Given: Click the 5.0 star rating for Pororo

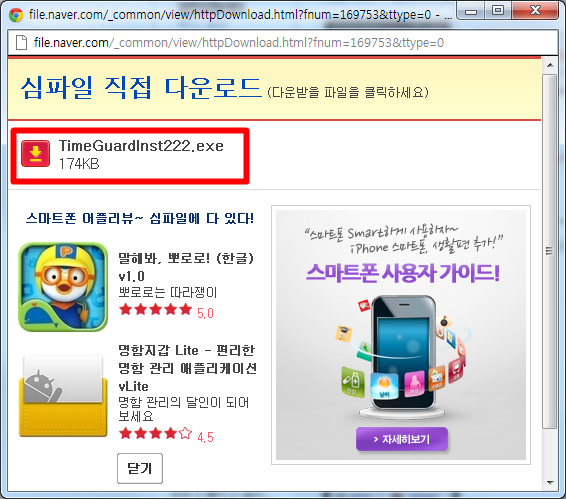Looking at the screenshot, I should click(166, 311).
